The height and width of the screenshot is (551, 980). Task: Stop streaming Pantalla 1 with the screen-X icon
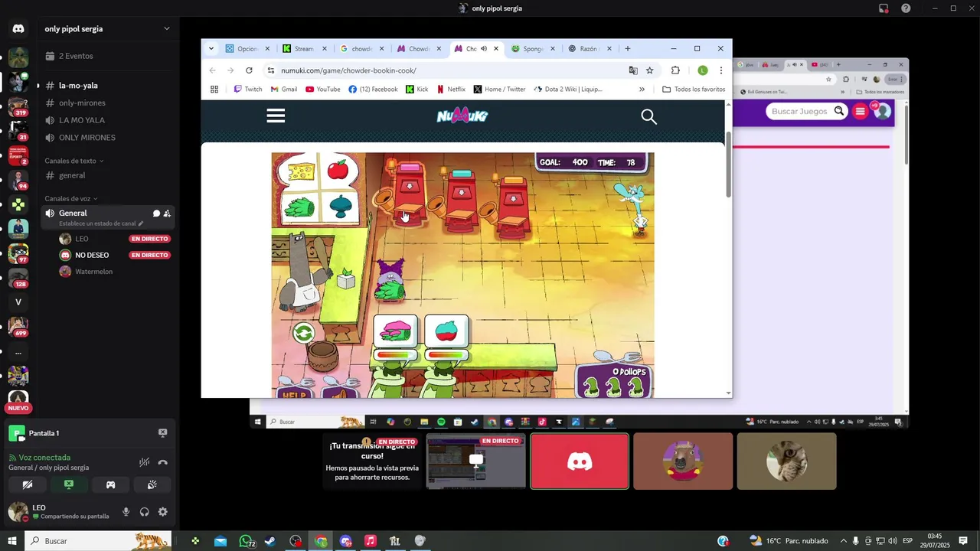(x=162, y=433)
